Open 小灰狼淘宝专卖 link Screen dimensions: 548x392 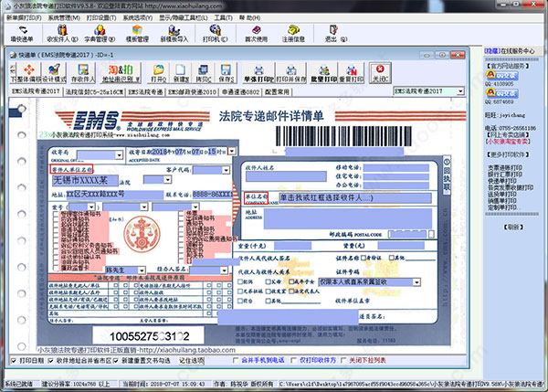coord(508,142)
